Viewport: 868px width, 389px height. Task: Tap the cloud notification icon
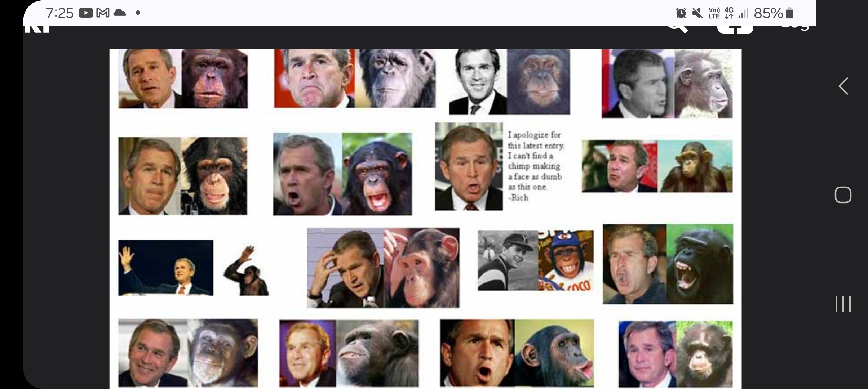pyautogui.click(x=120, y=13)
